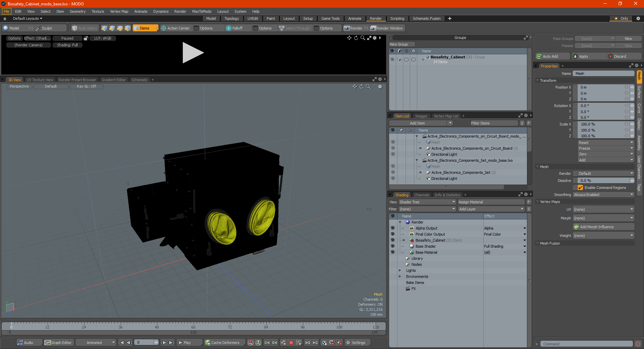The width and height of the screenshot is (644, 349).
Task: Go to last frame in transport
Action: [171, 343]
